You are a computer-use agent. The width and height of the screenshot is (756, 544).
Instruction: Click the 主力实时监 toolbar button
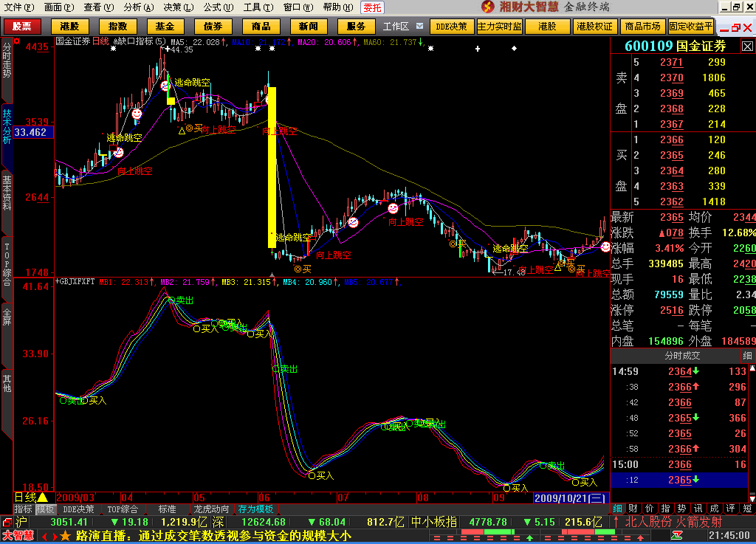pos(499,27)
